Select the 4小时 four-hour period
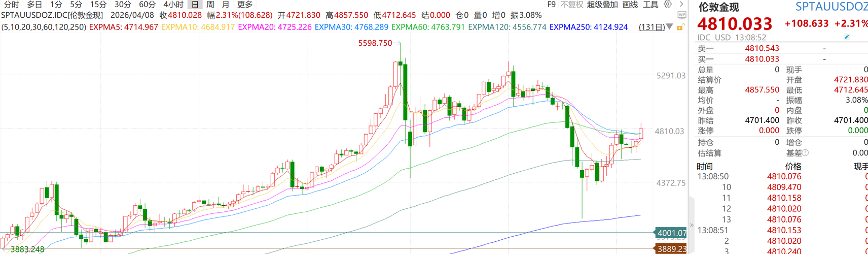 (173, 5)
